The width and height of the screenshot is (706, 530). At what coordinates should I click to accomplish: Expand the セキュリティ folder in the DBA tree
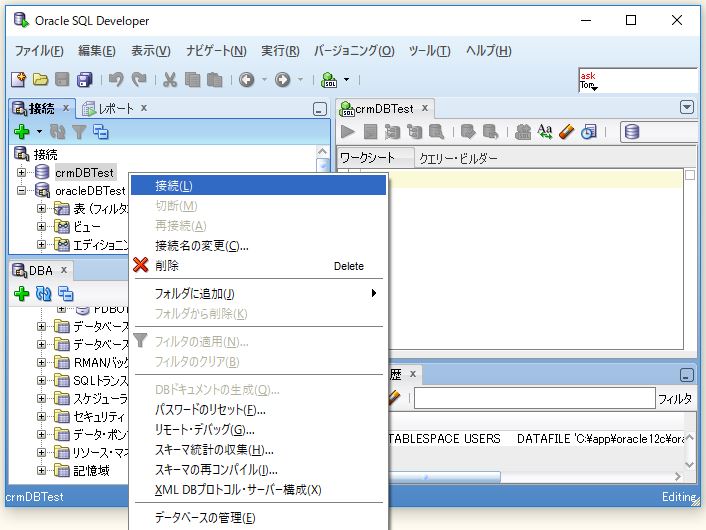[41, 416]
